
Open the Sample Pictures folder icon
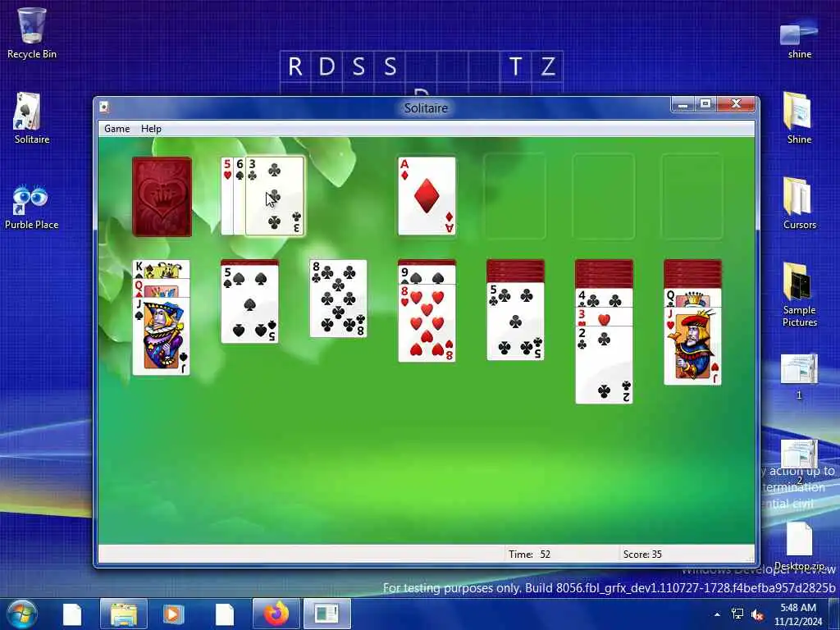[799, 294]
